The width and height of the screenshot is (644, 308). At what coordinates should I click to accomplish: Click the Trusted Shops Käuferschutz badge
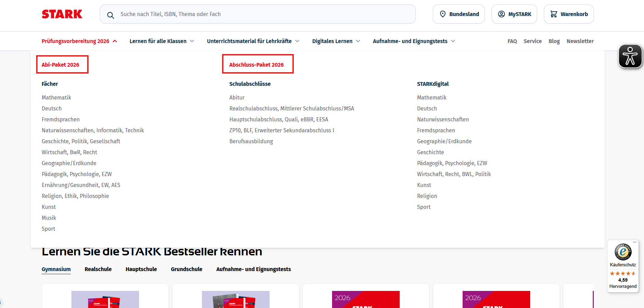point(623,252)
